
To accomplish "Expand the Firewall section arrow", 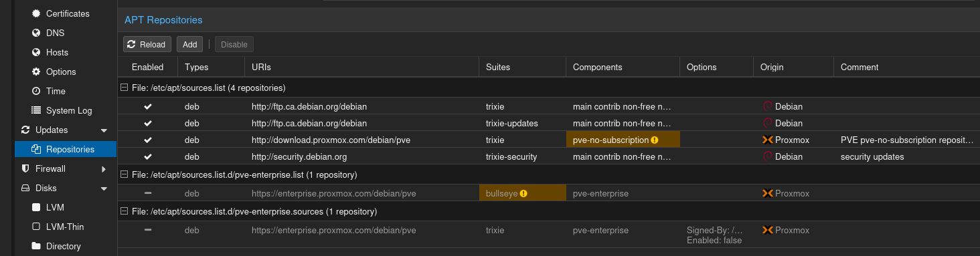I will click(104, 168).
